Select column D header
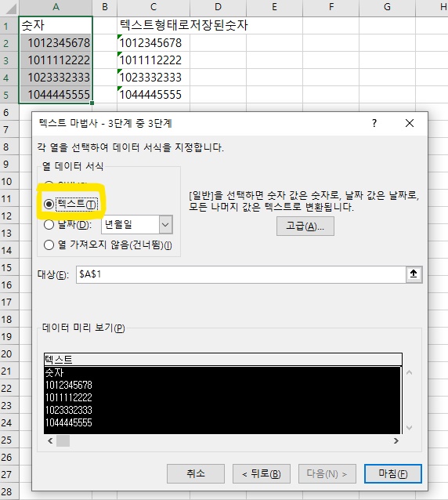The width and height of the screenshot is (448, 500). 218,7
